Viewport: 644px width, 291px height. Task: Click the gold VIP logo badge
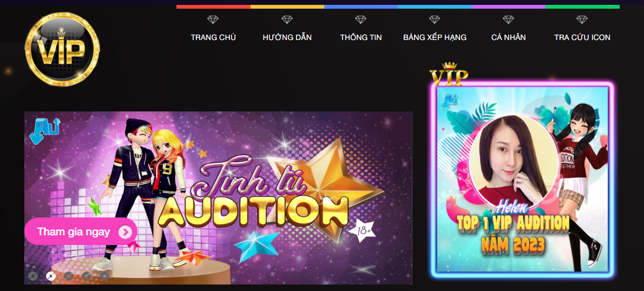click(62, 49)
